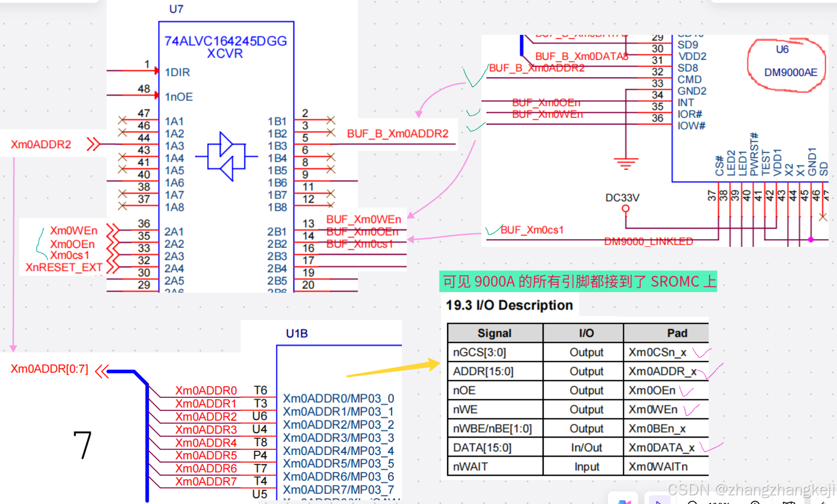
Task: Select the INT pin label on DM9000
Action: click(685, 102)
